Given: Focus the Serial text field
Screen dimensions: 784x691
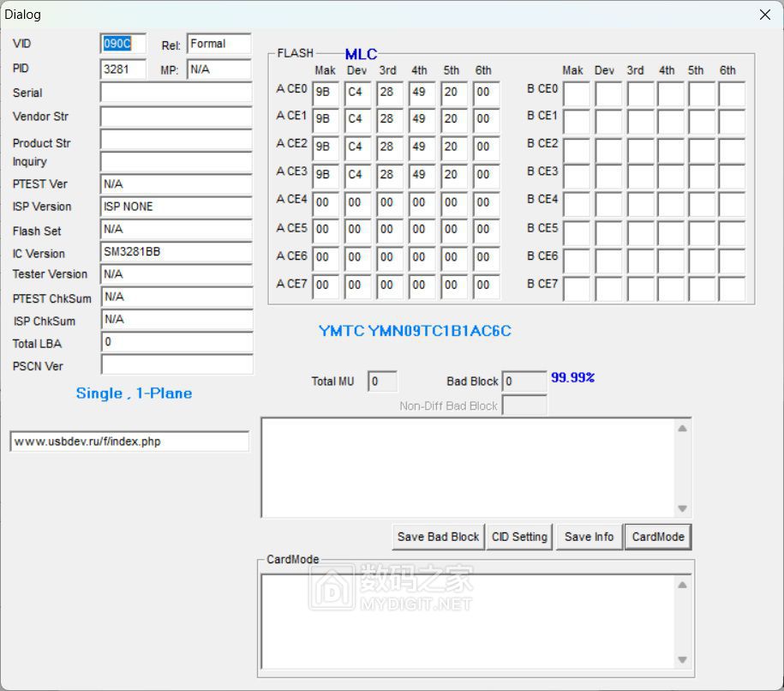Looking at the screenshot, I should pos(176,93).
